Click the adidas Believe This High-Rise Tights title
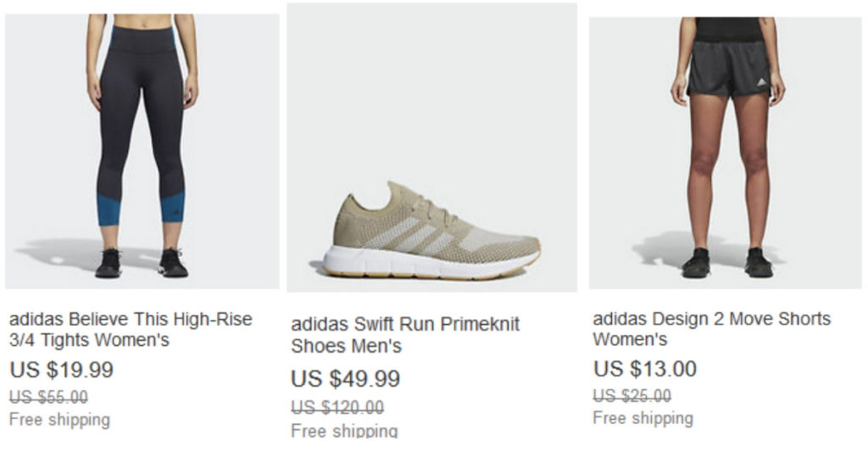Image resolution: width=868 pixels, height=458 pixels. (x=131, y=330)
